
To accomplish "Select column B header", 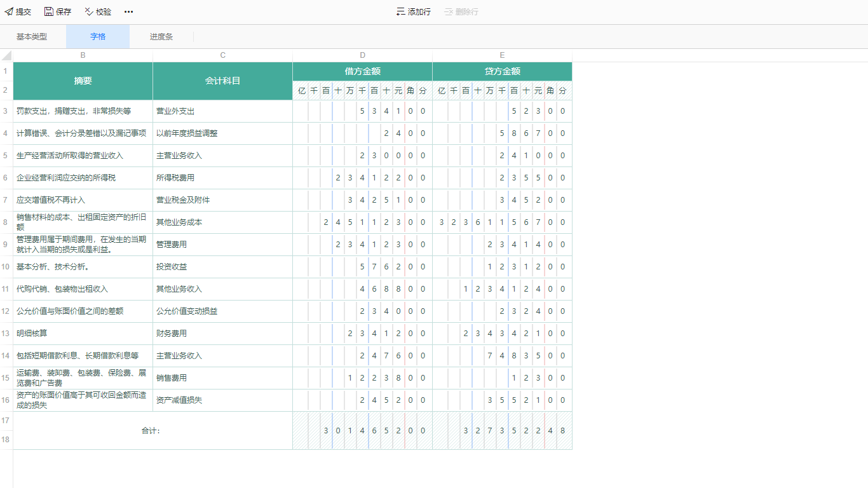I will coord(83,56).
